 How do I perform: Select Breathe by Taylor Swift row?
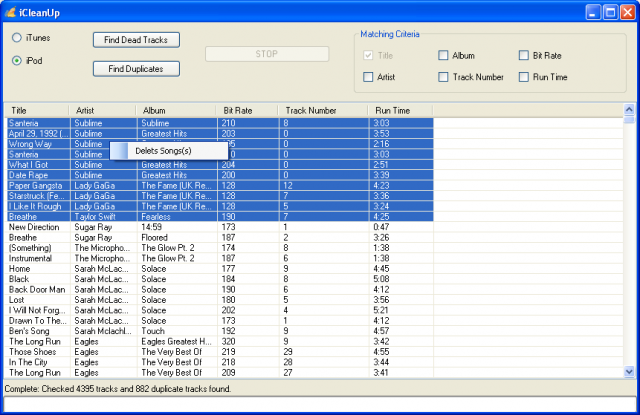click(220, 217)
